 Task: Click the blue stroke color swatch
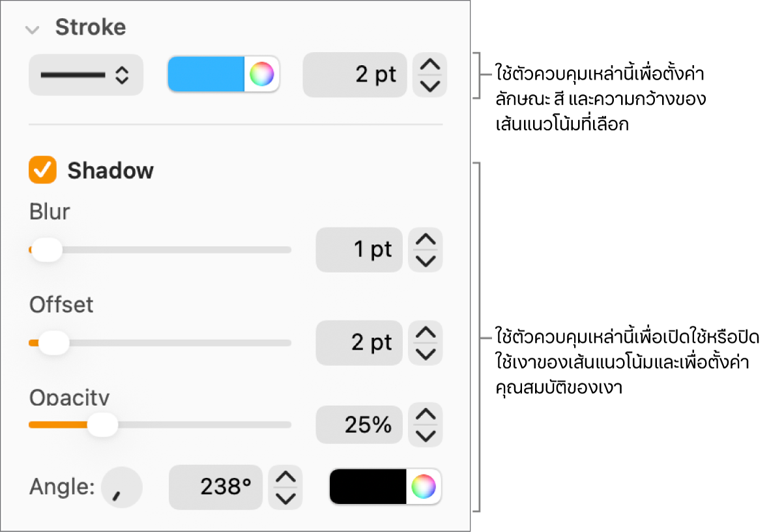pos(206,74)
